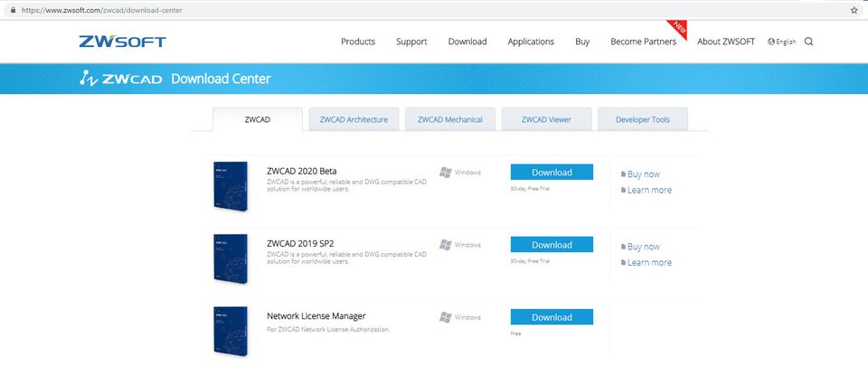Click the Network License Manager title
The image size is (868, 365).
click(x=316, y=316)
